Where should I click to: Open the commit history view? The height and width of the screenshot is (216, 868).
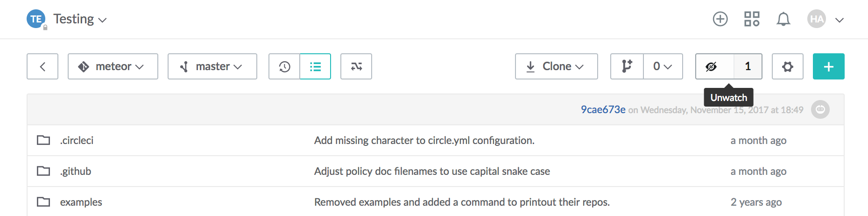284,66
